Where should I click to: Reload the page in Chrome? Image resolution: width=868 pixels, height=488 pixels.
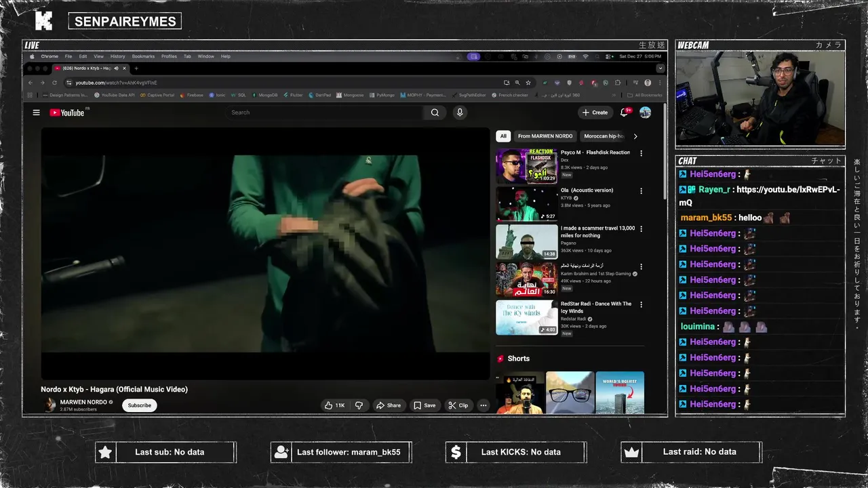click(x=55, y=83)
